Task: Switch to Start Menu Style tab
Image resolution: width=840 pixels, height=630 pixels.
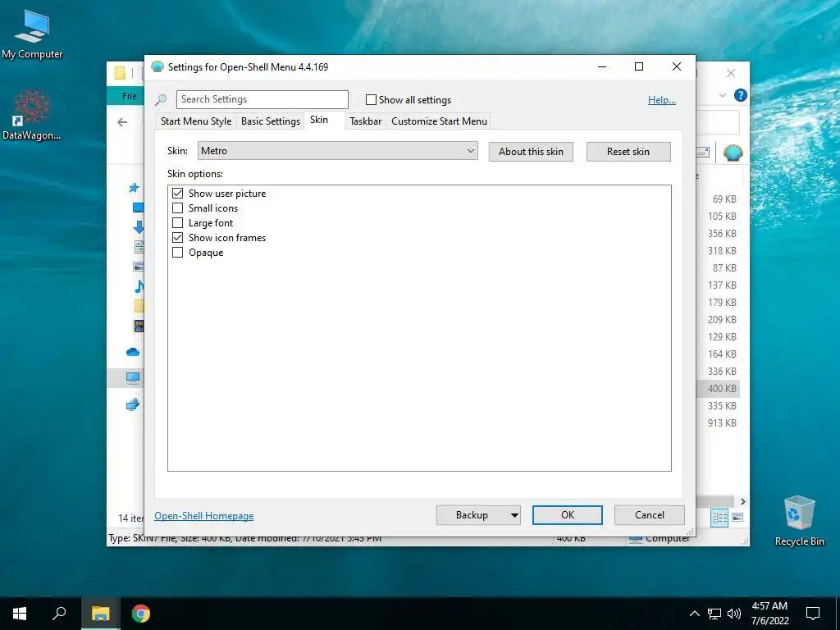Action: 196,121
